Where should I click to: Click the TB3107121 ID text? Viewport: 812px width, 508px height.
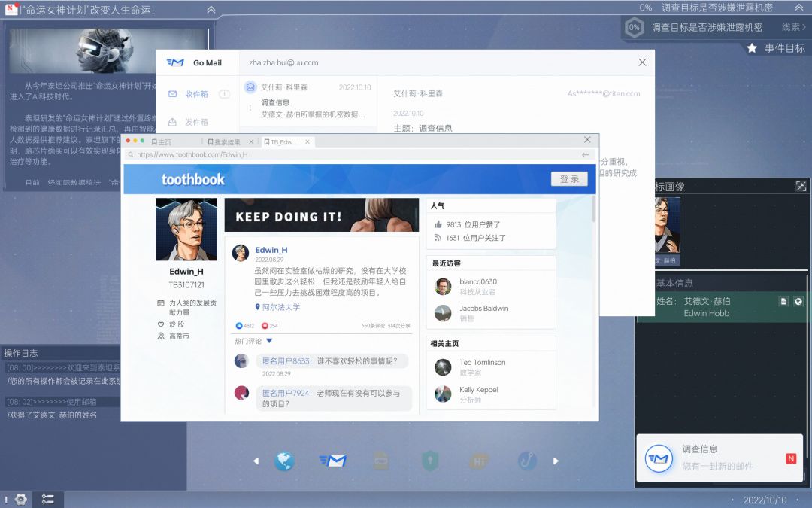pyautogui.click(x=186, y=284)
